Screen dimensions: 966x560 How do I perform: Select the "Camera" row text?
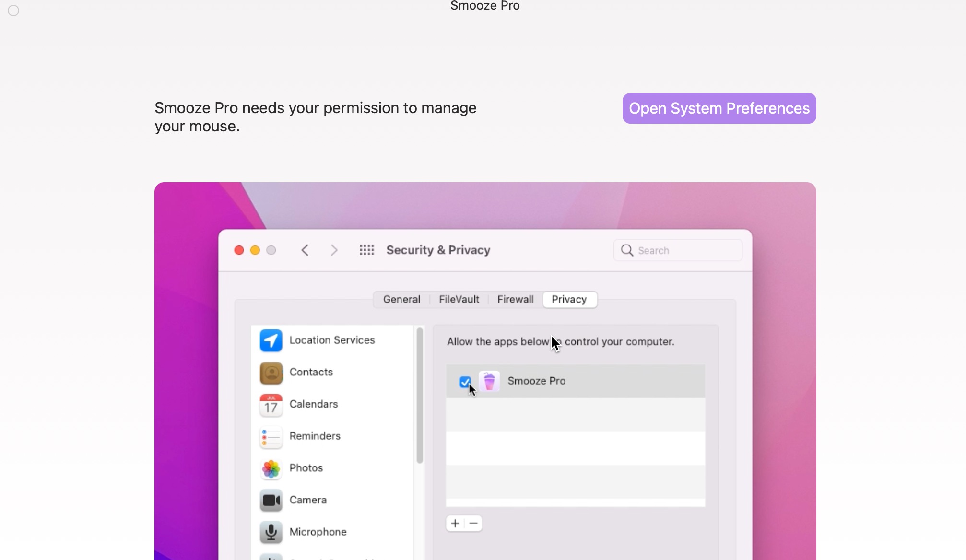click(308, 500)
